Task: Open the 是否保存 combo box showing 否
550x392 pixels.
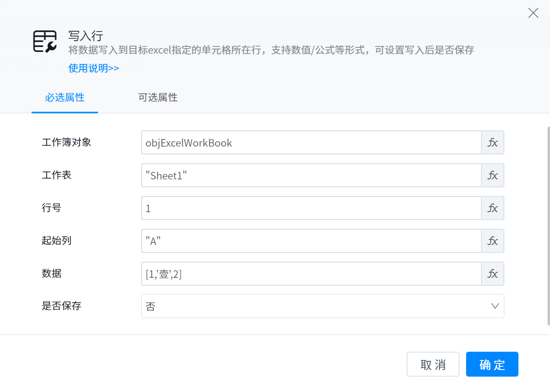Action: pos(316,306)
